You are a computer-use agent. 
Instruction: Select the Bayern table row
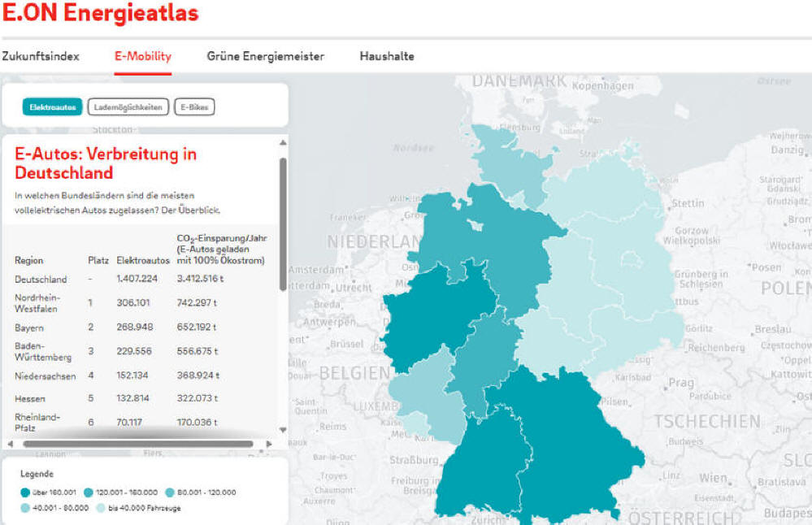click(x=141, y=328)
